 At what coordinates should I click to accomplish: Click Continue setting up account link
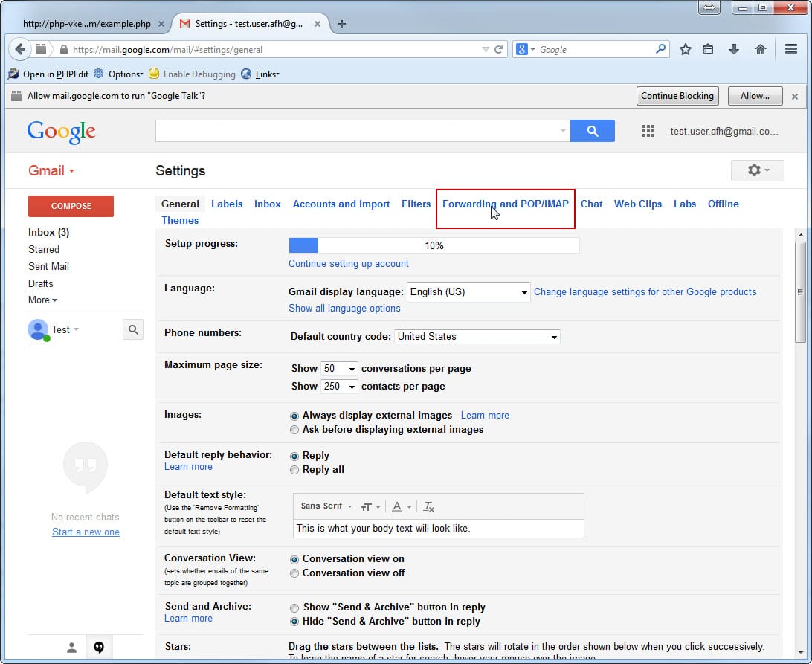point(348,263)
